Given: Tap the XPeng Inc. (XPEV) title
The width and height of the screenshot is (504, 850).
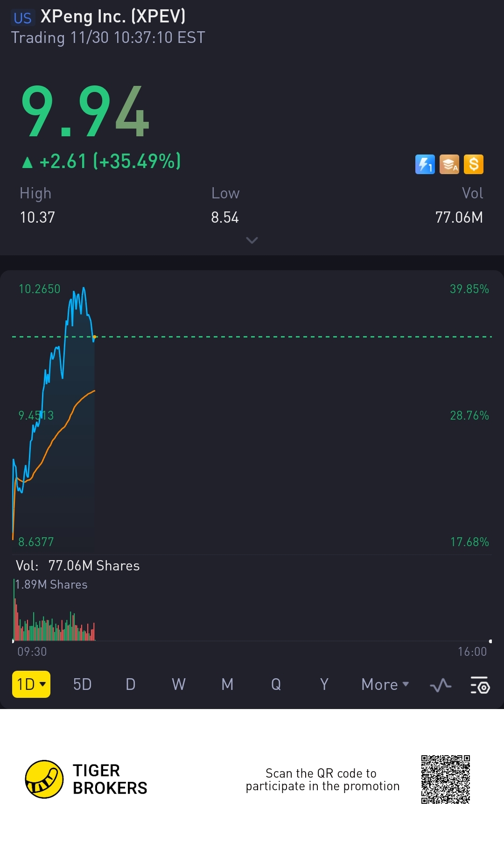Looking at the screenshot, I should 113,17.
